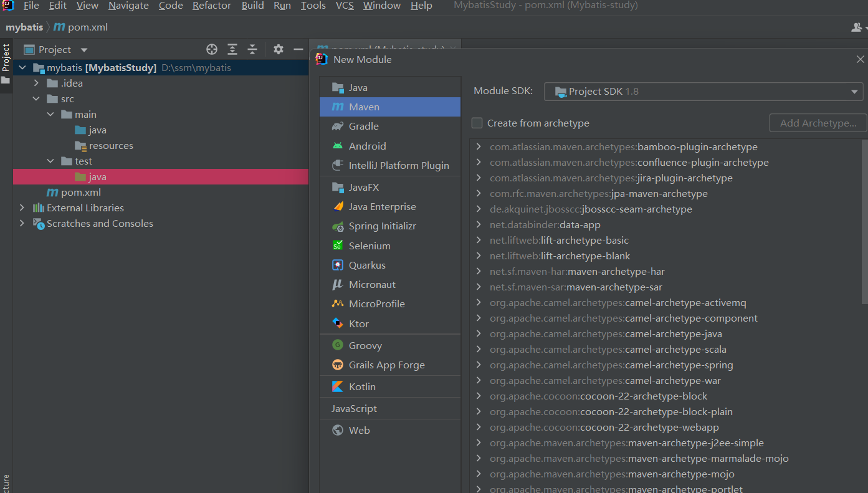The width and height of the screenshot is (868, 493).
Task: Choose the Groovy icon
Action: (338, 345)
